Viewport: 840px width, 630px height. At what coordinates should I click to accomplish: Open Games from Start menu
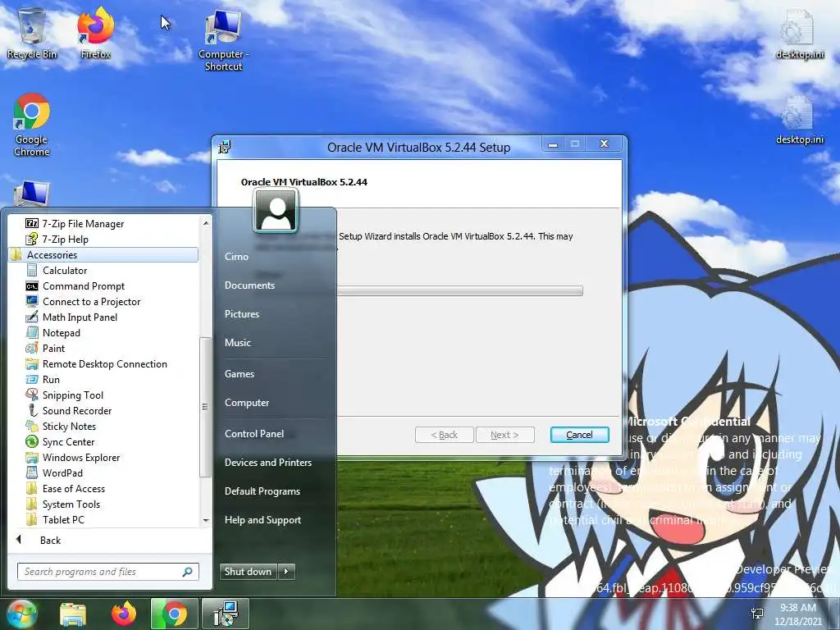(x=240, y=374)
